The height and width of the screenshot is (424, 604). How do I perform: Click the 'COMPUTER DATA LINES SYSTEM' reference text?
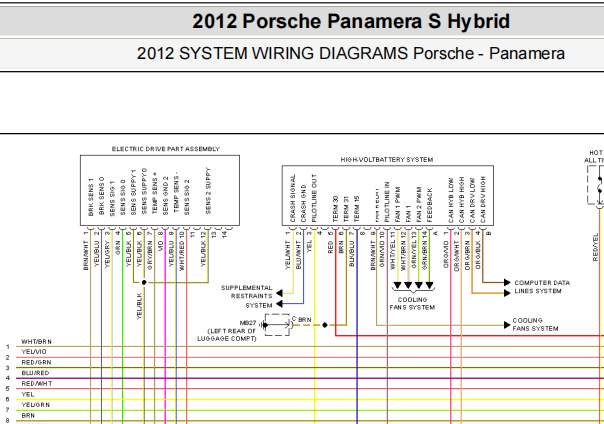(x=542, y=287)
